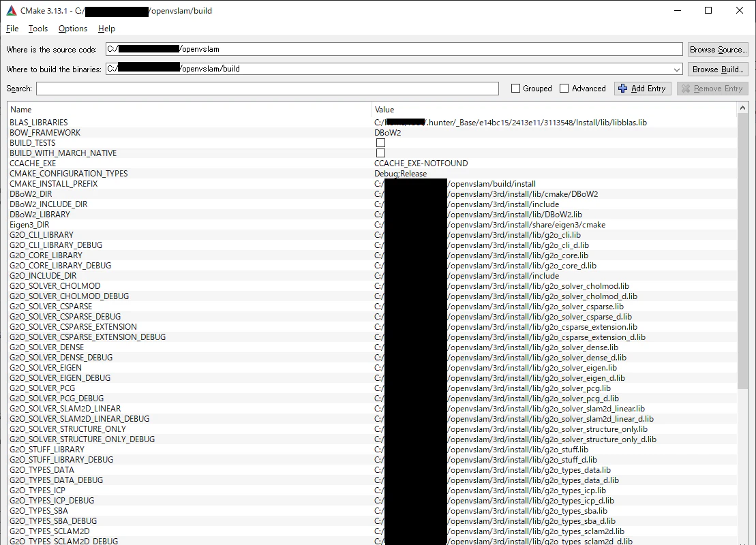756x545 pixels.
Task: Select the G2O_SOLVER_DENSE_DEBUG entry
Action: 61,358
